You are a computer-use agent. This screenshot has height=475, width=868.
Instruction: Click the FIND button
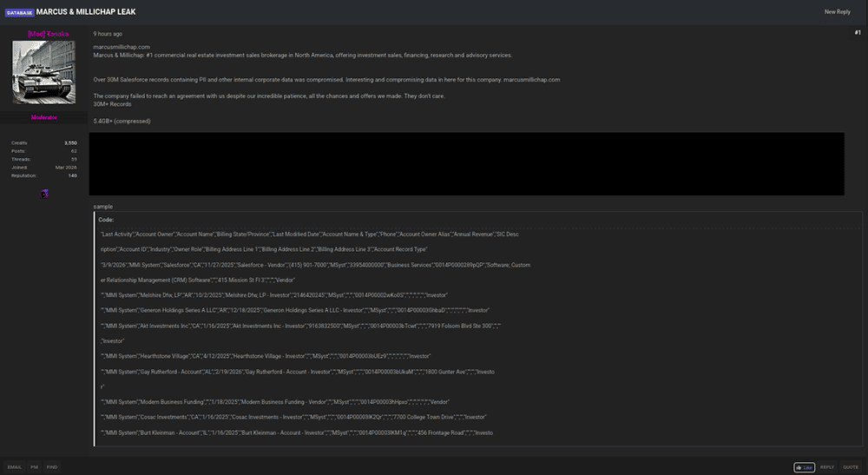(x=52, y=467)
